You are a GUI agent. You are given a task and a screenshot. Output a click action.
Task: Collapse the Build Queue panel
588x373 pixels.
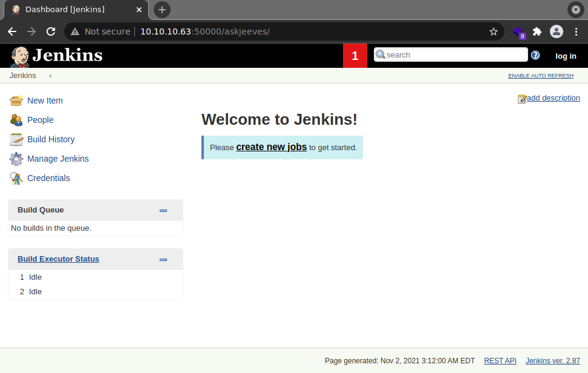163,210
